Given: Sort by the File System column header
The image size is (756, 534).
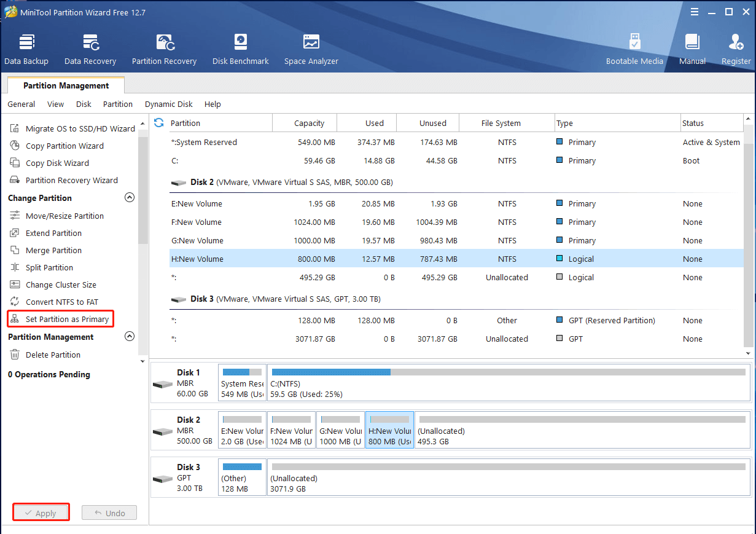Looking at the screenshot, I should pos(501,123).
